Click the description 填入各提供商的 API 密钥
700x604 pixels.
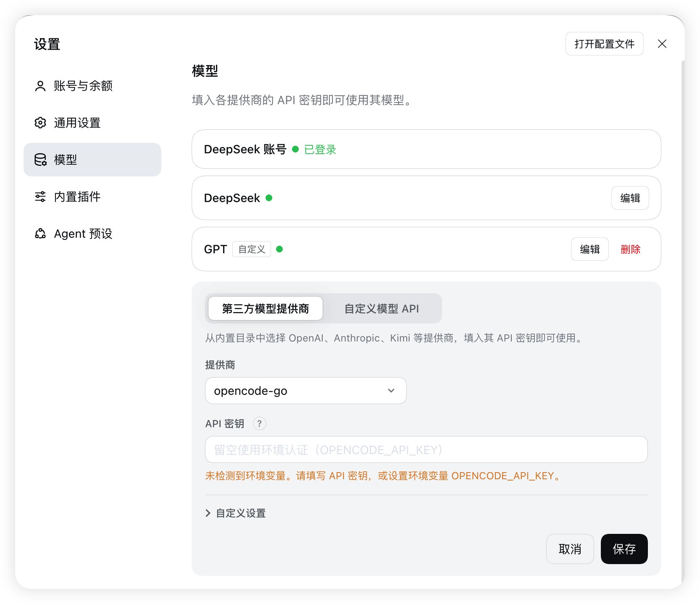303,100
